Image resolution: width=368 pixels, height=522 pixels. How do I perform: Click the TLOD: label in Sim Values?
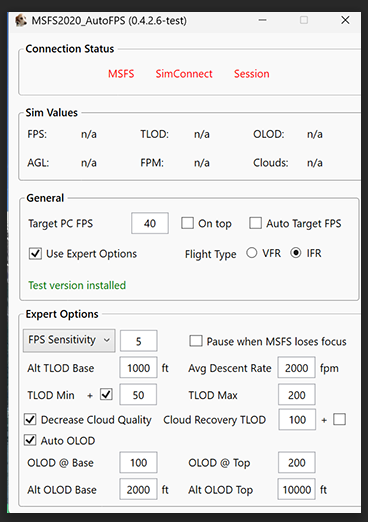154,134
